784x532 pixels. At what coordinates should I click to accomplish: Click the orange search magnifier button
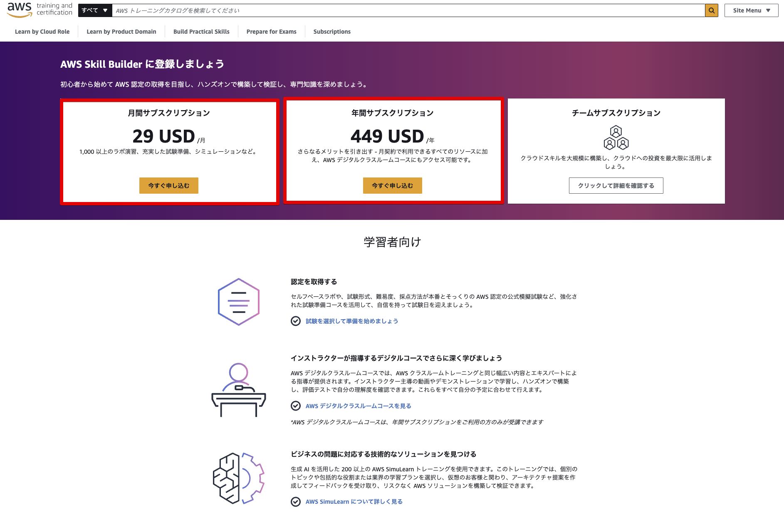pyautogui.click(x=712, y=10)
